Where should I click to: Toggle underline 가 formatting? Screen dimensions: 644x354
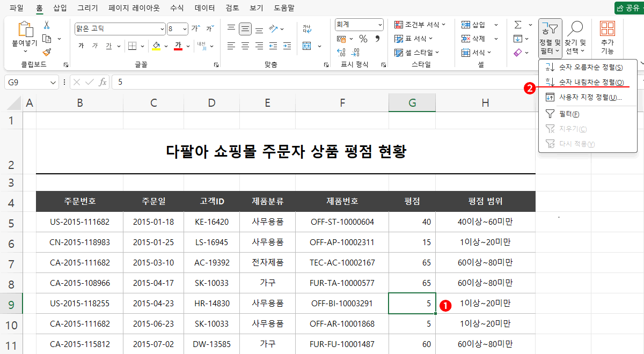click(x=109, y=46)
